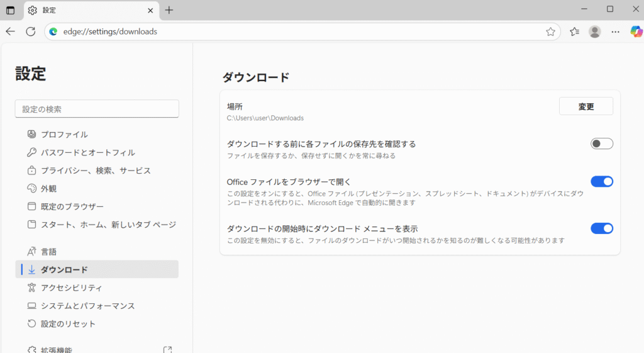
Task: Add this page to favorites star
Action: pos(550,31)
